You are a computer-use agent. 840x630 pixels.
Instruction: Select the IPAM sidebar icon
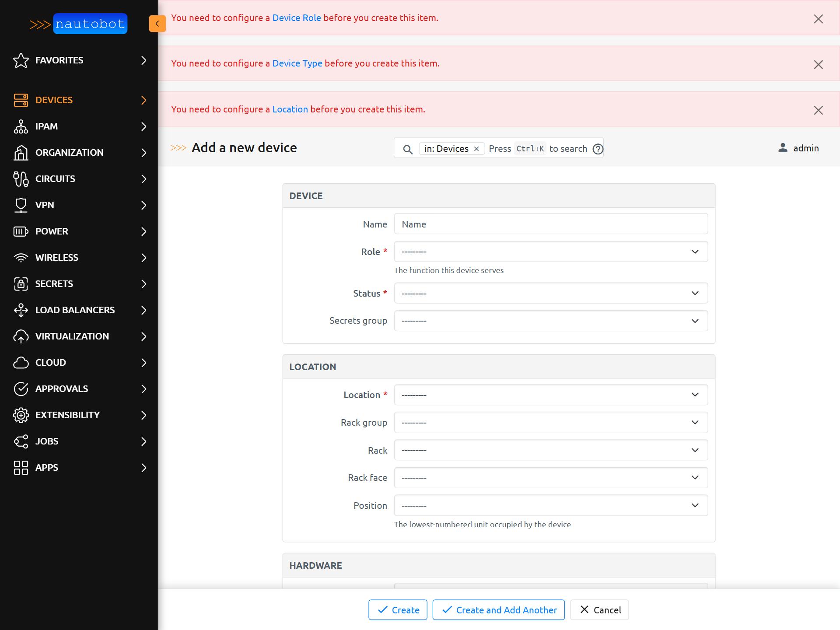click(x=21, y=126)
